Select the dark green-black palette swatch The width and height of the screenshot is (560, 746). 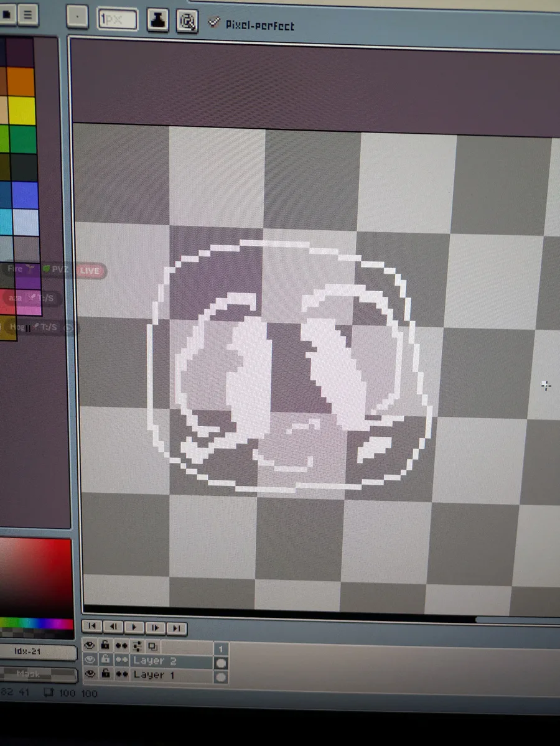point(24,167)
